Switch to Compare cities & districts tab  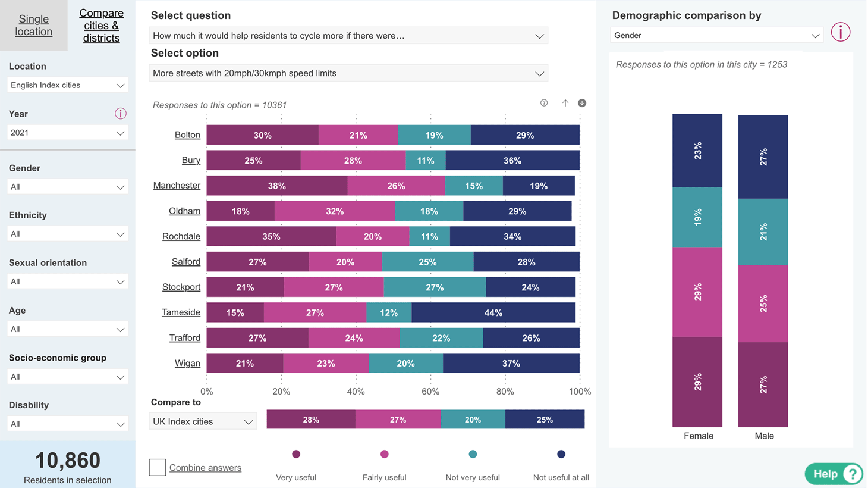[102, 25]
